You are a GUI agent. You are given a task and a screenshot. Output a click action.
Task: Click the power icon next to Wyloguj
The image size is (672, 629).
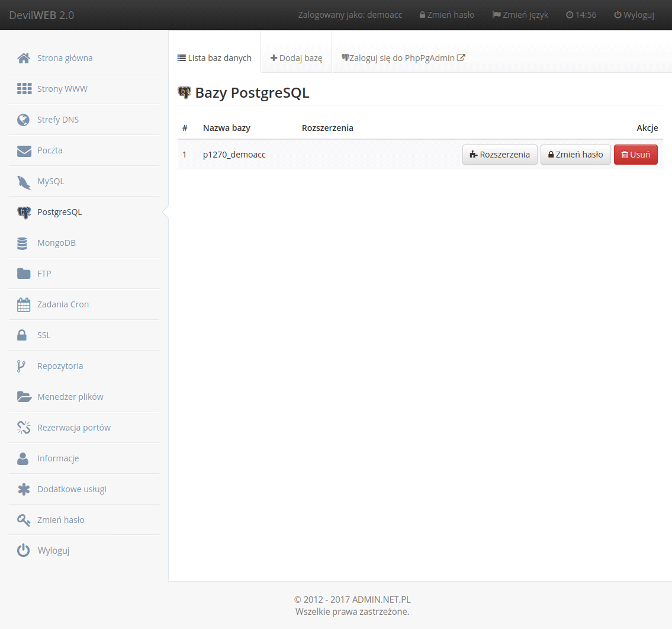coord(24,550)
